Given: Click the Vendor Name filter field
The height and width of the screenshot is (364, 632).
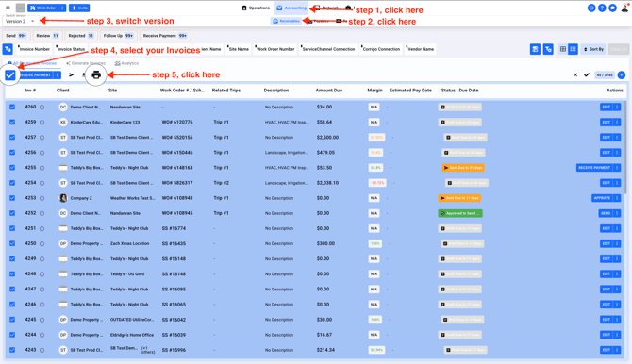Looking at the screenshot, I should (421, 49).
